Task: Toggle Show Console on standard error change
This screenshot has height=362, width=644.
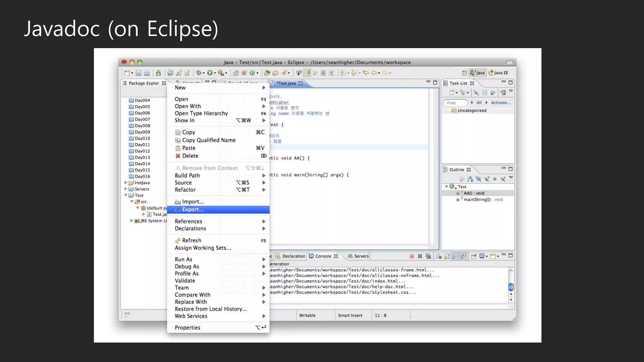Action: pyautogui.click(x=463, y=256)
